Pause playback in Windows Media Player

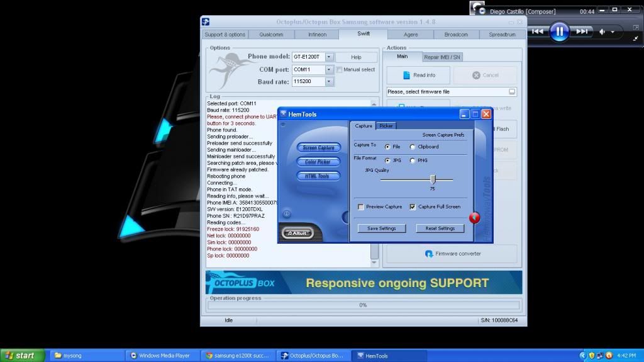click(559, 31)
